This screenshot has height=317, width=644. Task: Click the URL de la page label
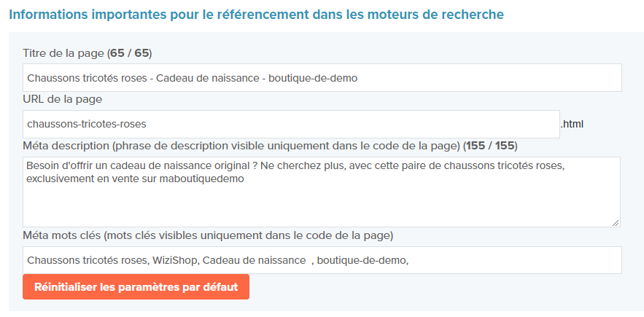(63, 99)
